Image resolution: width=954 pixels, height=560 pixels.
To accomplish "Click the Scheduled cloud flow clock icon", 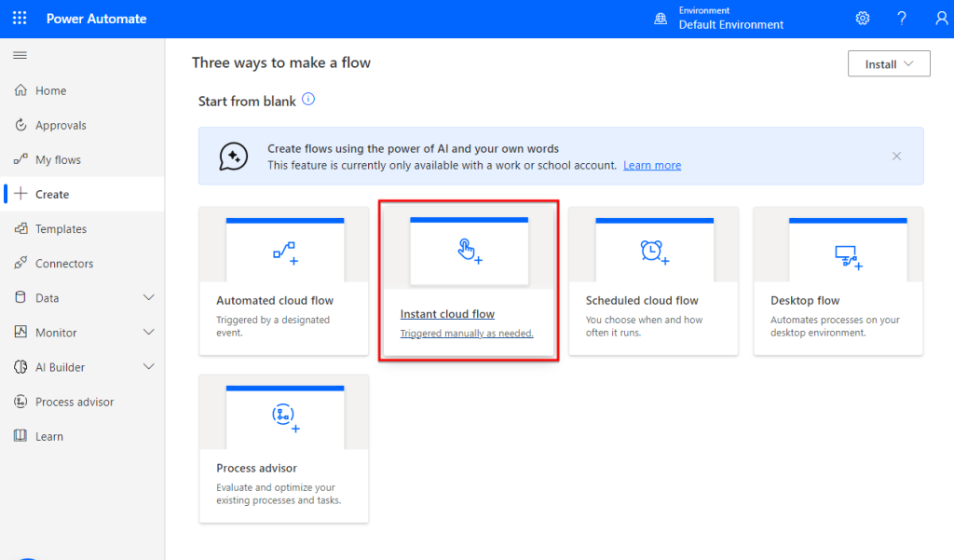I will click(x=654, y=252).
